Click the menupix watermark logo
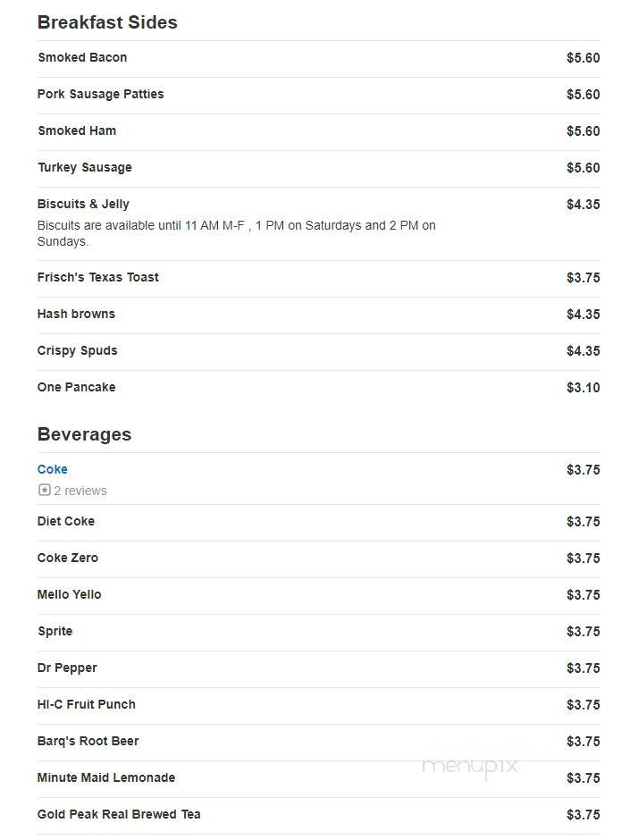Image resolution: width=630 pixels, height=840 pixels. pyautogui.click(x=470, y=767)
